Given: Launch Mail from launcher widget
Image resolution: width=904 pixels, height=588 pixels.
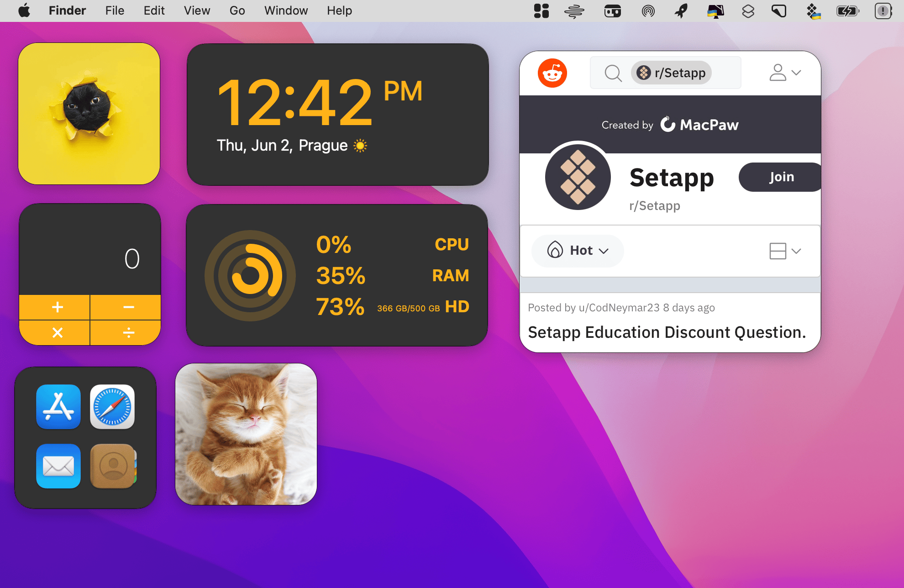Looking at the screenshot, I should (58, 466).
